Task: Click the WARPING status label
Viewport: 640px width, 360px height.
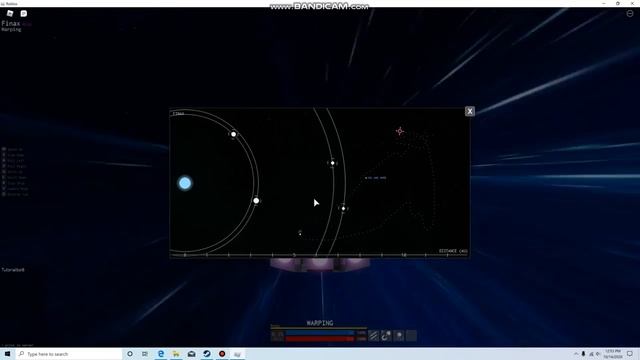Action: tap(320, 323)
